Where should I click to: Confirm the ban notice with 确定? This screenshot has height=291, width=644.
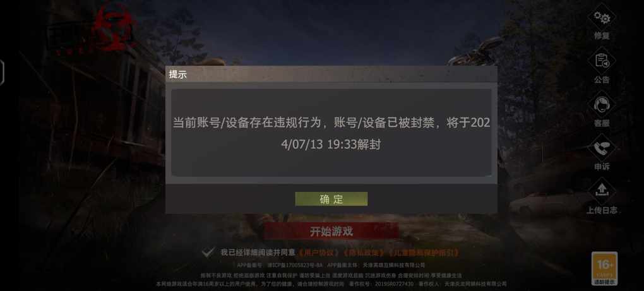click(331, 199)
